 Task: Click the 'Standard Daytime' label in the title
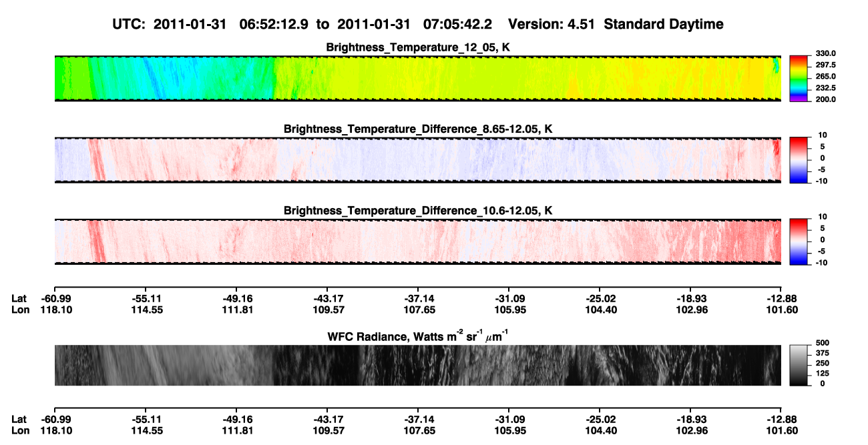(x=665, y=24)
